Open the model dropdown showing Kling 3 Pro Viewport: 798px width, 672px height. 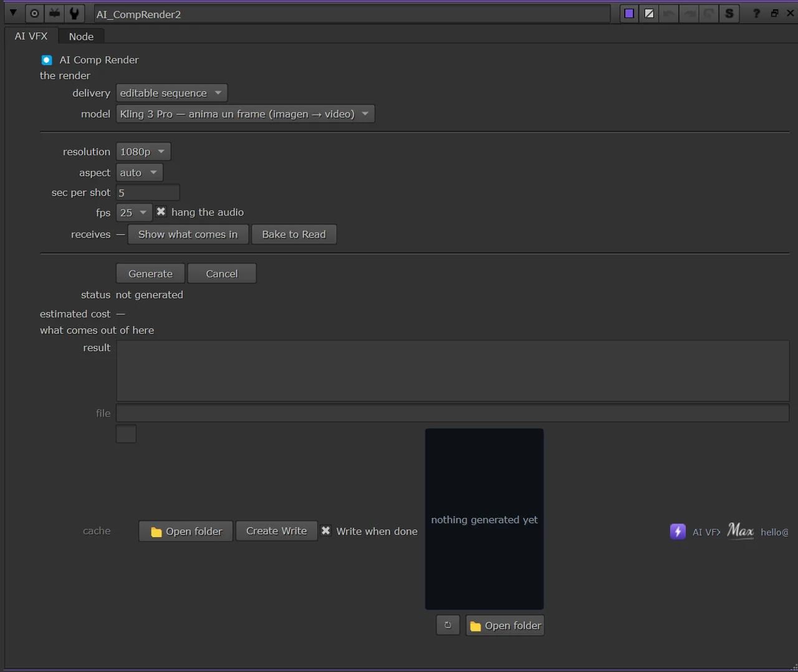pos(245,114)
